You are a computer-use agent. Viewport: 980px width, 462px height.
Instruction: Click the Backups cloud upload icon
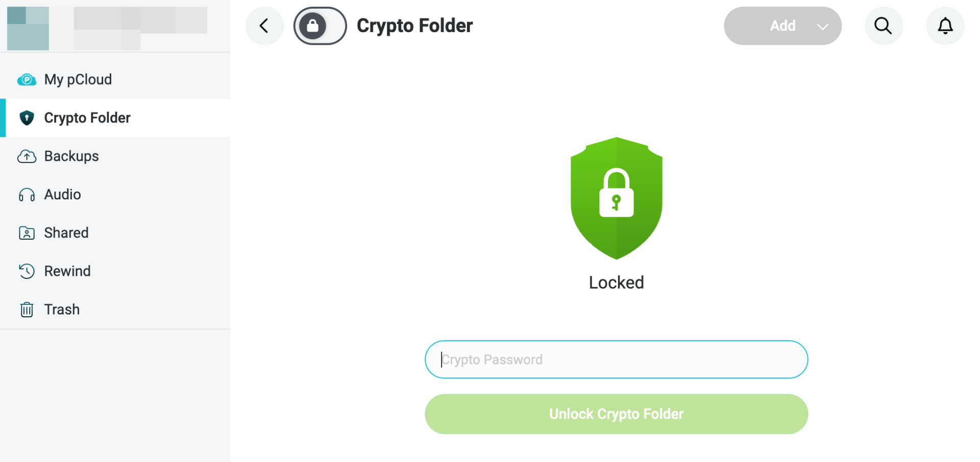click(x=27, y=157)
